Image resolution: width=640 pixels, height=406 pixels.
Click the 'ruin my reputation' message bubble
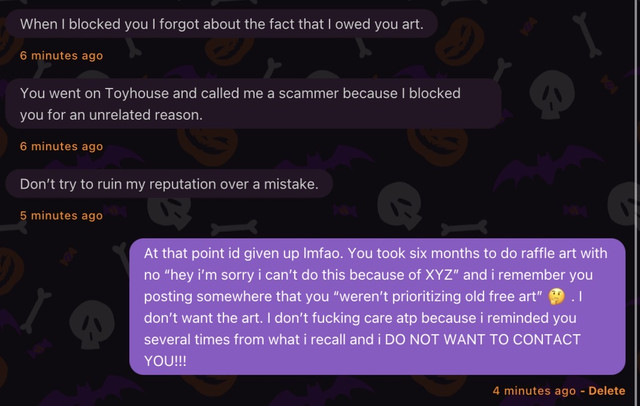pos(169,184)
